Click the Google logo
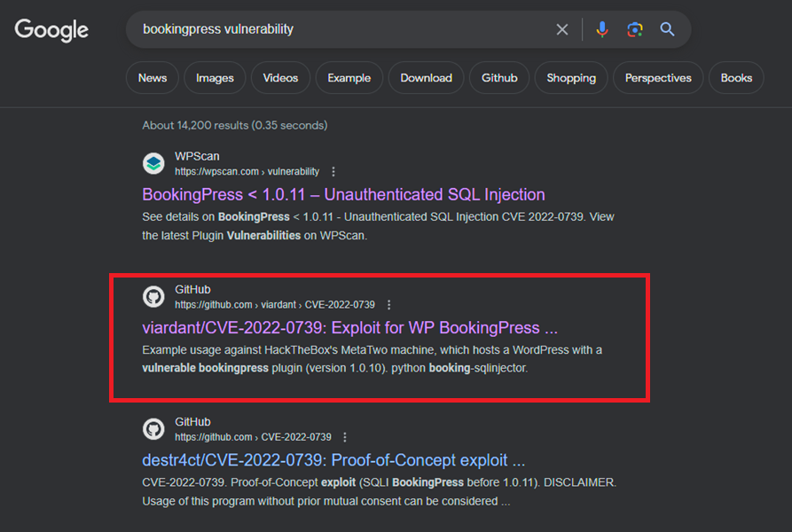This screenshot has height=532, width=792. coord(51,30)
